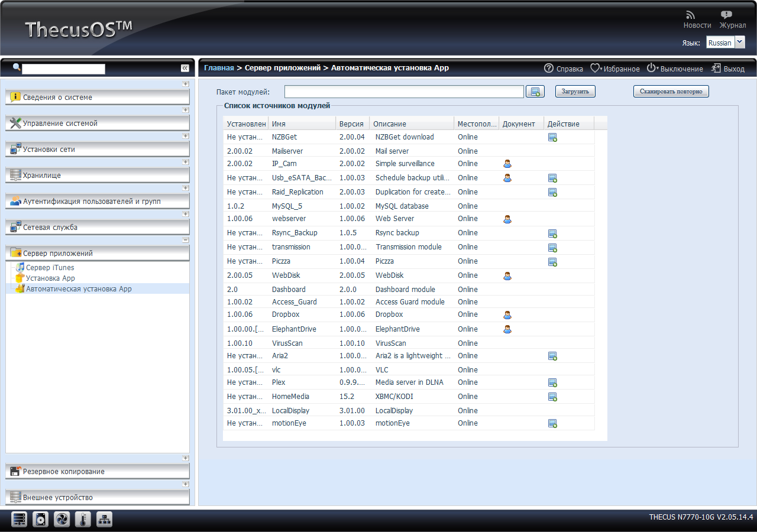Go to Главная breadcrumb link
This screenshot has height=532, width=757.
point(219,68)
